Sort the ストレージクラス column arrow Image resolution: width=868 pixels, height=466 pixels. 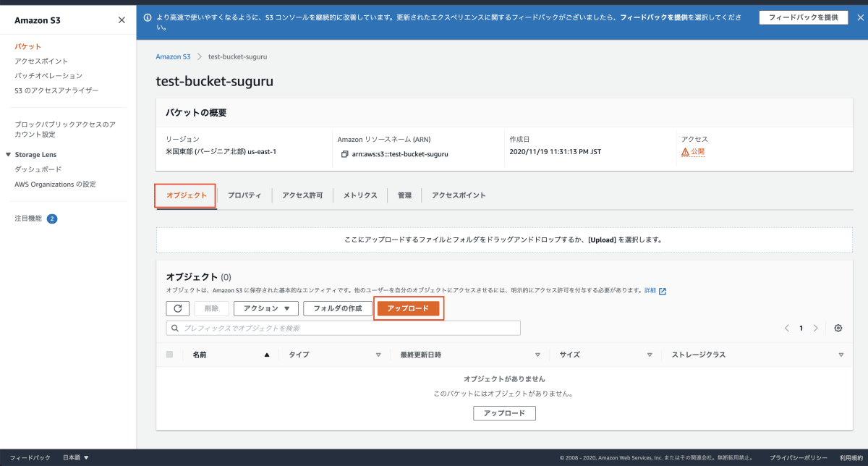click(x=841, y=355)
